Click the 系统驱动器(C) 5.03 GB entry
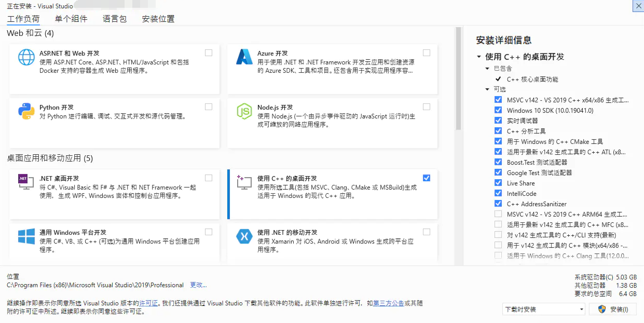Image resolution: width=644 pixels, height=323 pixels. coord(606,277)
